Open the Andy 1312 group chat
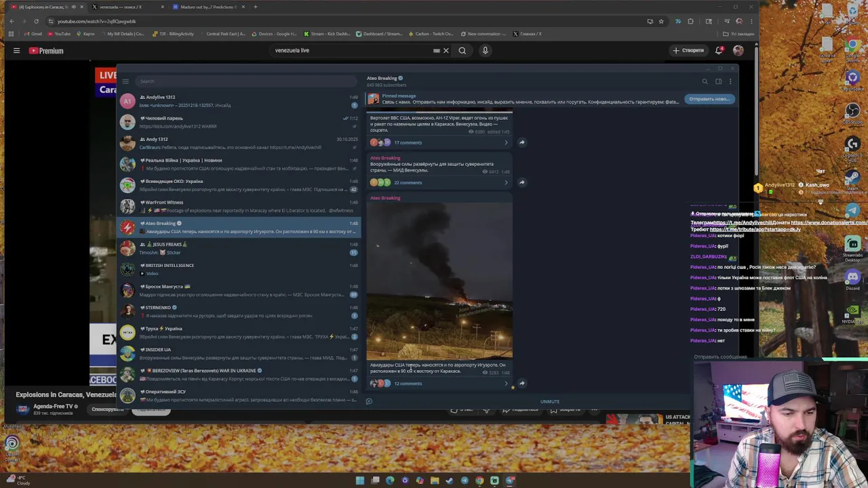 click(x=239, y=143)
